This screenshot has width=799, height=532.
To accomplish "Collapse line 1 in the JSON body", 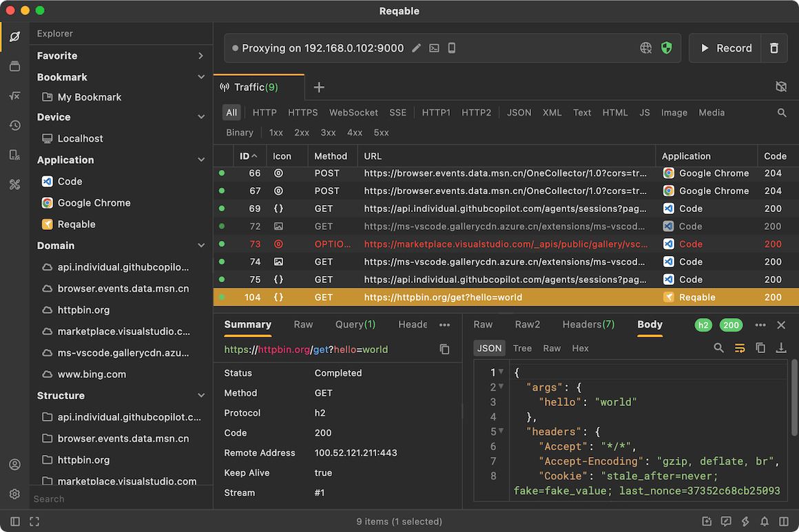I will (501, 372).
